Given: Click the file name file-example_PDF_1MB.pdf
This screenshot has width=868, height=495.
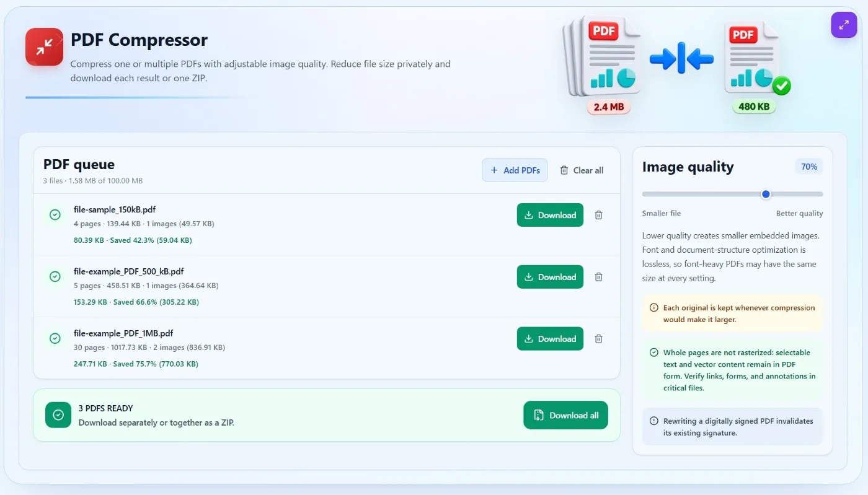Looking at the screenshot, I should [123, 333].
